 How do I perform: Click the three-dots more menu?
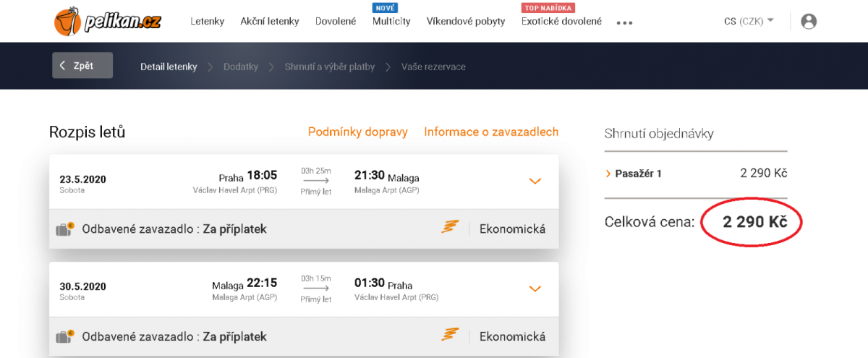point(624,22)
